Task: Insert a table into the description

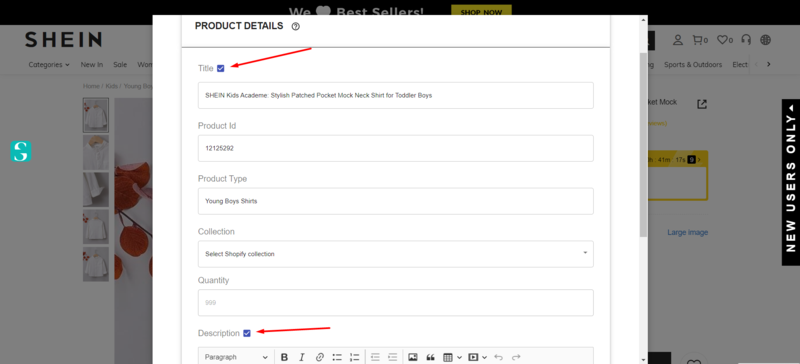Action: click(x=447, y=357)
